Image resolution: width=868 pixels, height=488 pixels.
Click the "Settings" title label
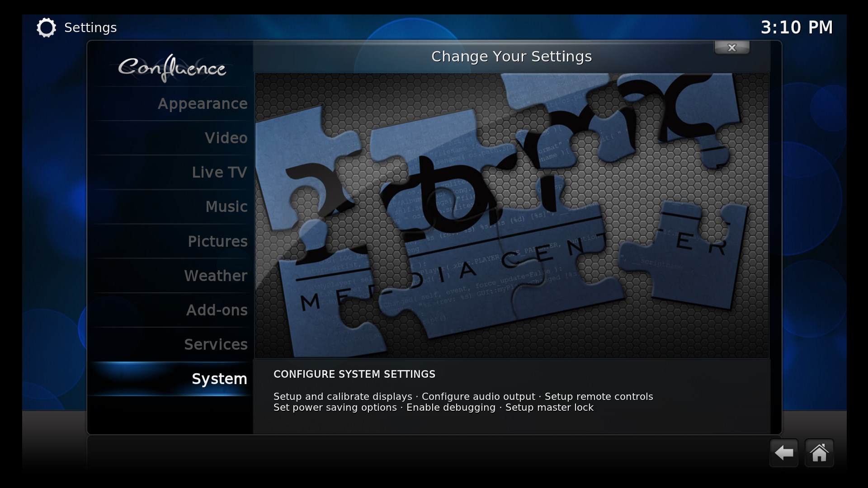90,28
